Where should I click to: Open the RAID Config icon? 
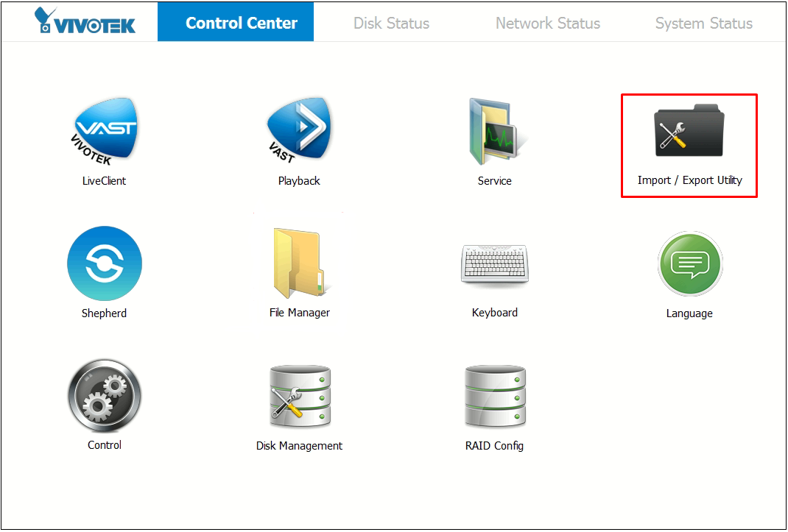495,397
